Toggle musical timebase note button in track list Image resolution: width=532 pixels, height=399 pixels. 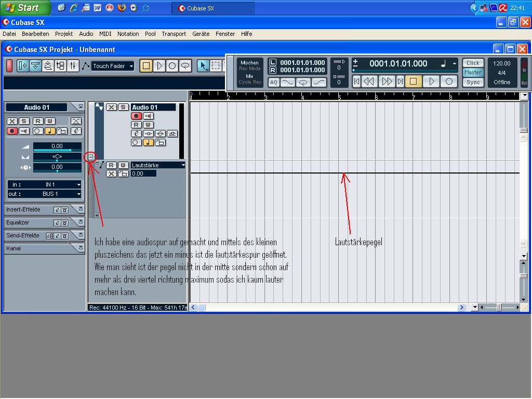(x=148, y=142)
